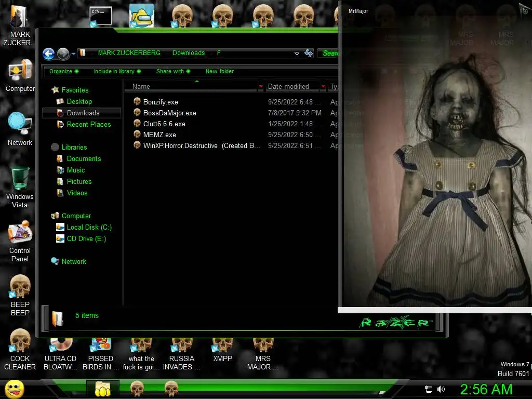This screenshot has height=399, width=532.
Task: Open the volume speaker tray icon
Action: 441,389
